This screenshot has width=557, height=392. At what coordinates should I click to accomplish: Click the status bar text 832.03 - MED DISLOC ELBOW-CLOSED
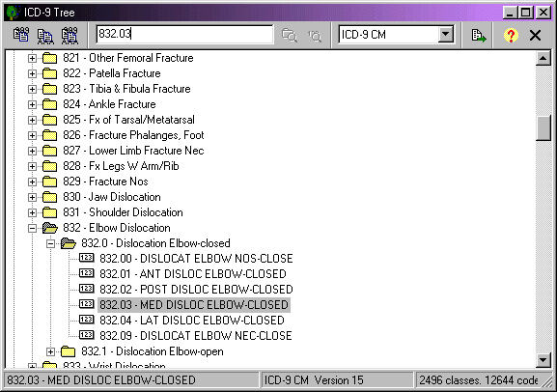pos(101,380)
